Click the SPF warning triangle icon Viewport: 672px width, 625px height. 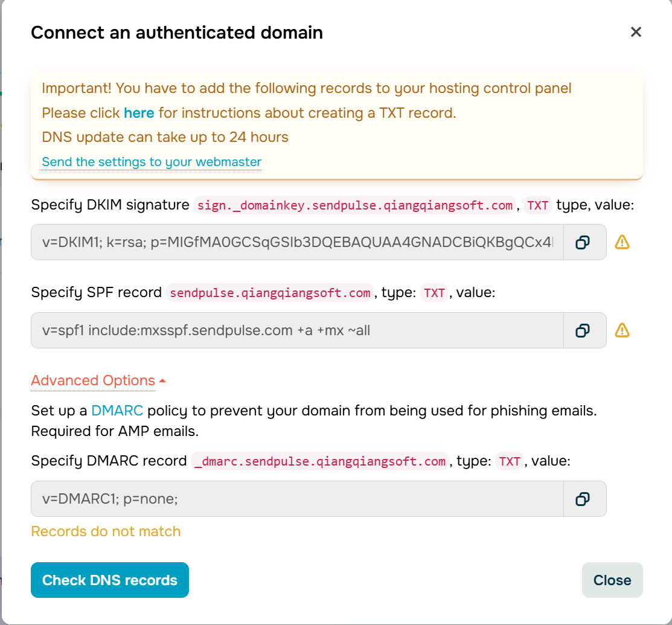[622, 330]
